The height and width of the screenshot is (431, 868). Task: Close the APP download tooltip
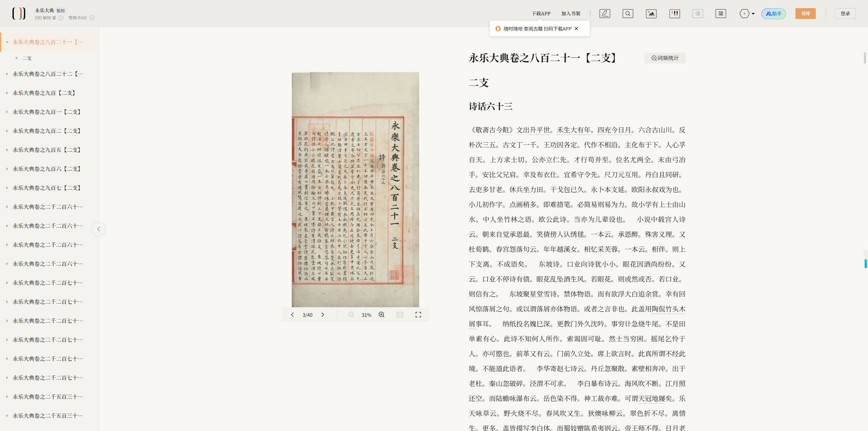576,28
